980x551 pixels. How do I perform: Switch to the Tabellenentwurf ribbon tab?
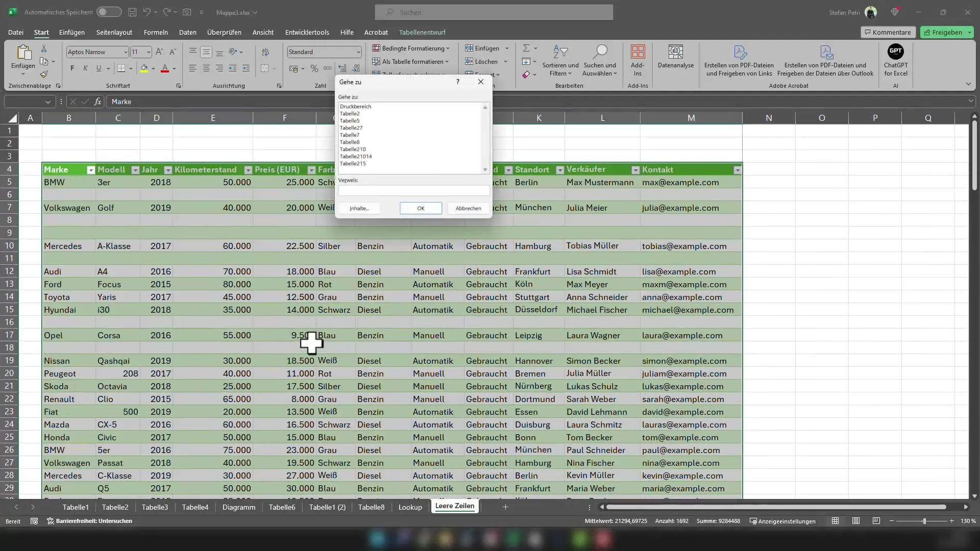(422, 32)
